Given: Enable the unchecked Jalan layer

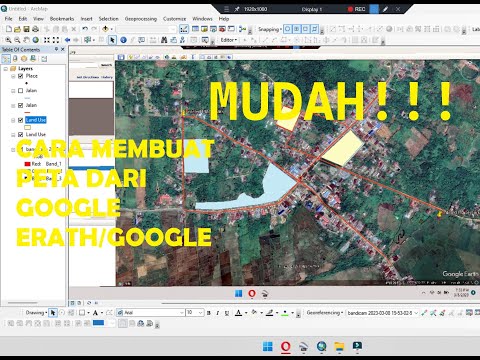Looking at the screenshot, I should tap(21, 91).
